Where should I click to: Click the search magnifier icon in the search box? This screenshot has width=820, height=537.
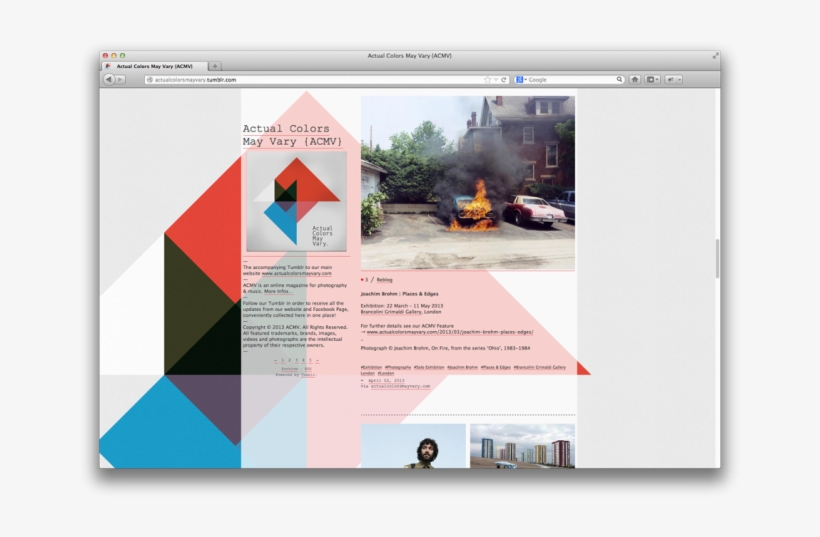[620, 79]
